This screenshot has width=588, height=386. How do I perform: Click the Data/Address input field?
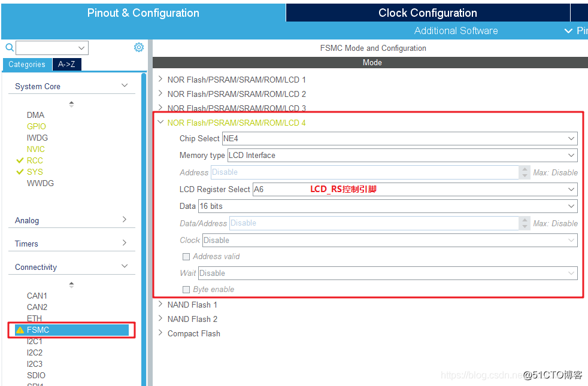[374, 223]
